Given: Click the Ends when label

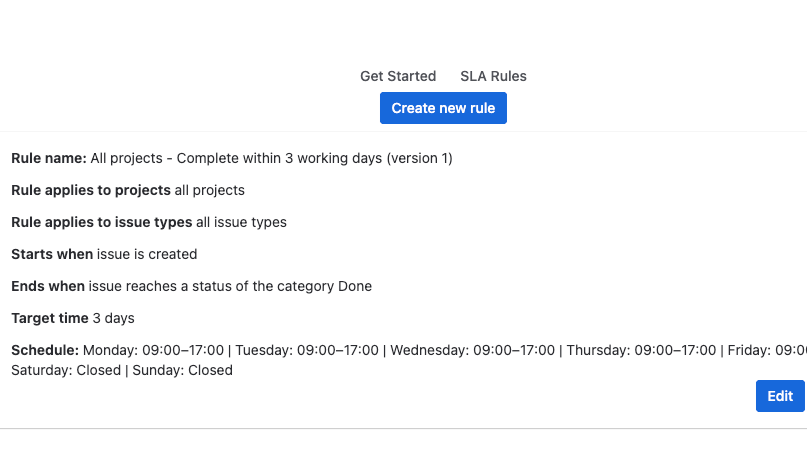Looking at the screenshot, I should coord(48,286).
